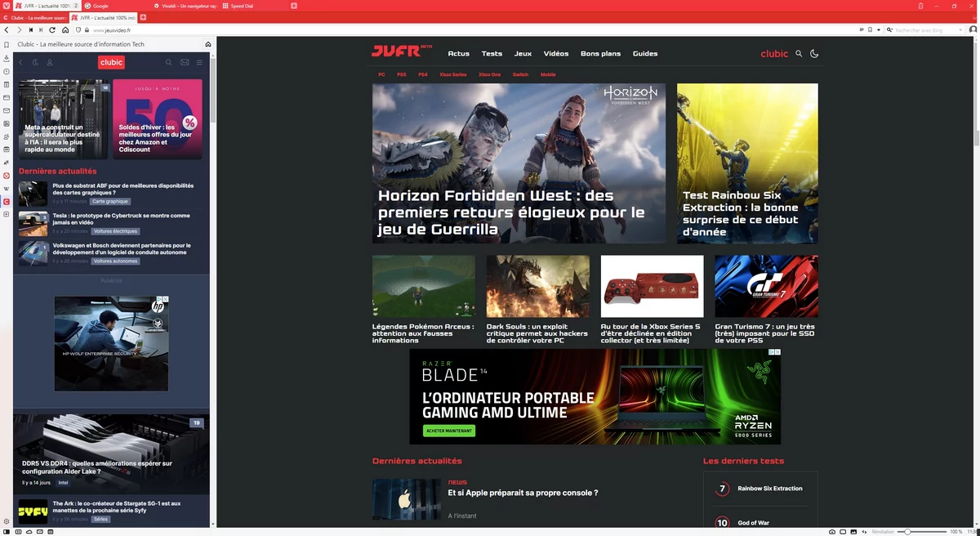The height and width of the screenshot is (536, 980).
Task: Search the JVFR site with magnifier icon
Action: tap(799, 54)
